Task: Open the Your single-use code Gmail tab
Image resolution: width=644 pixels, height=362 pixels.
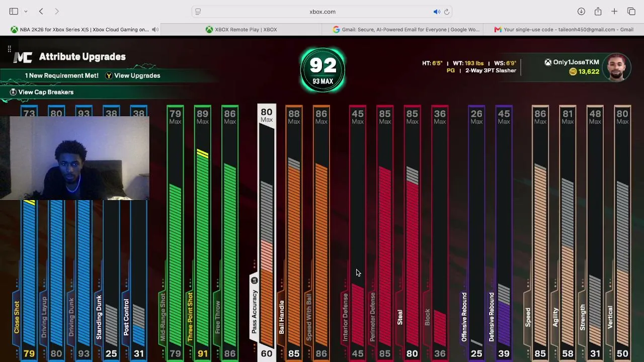Action: click(563, 30)
